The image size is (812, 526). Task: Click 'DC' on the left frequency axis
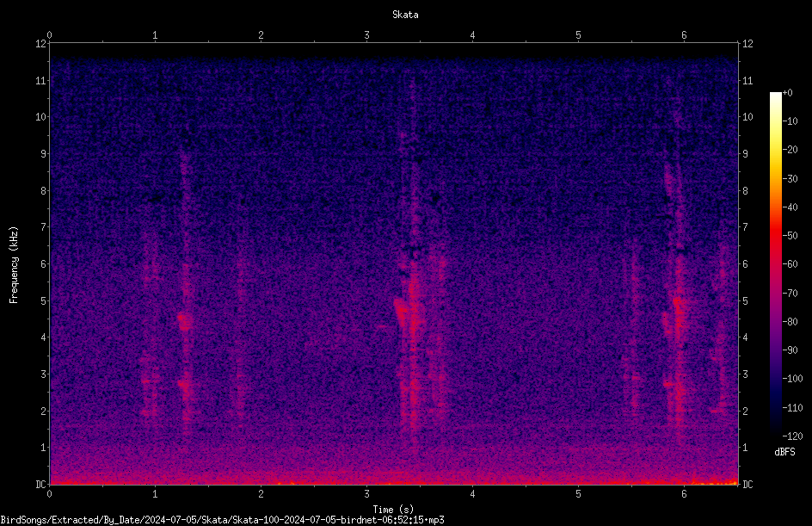(x=41, y=484)
